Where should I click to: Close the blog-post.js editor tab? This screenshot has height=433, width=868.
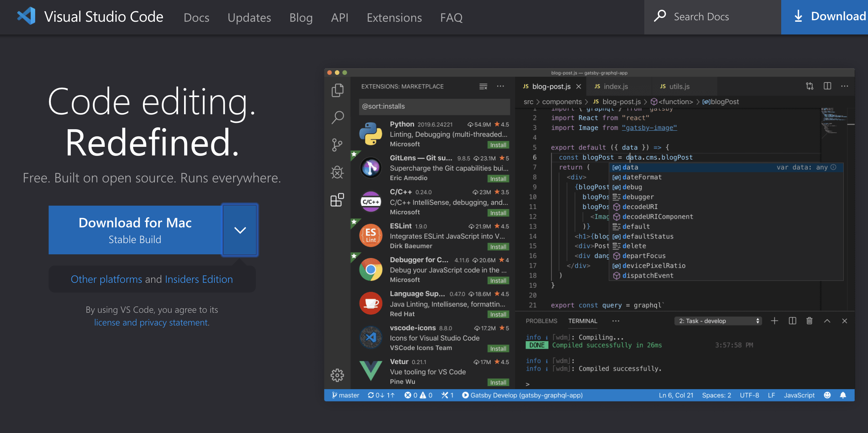(x=578, y=87)
